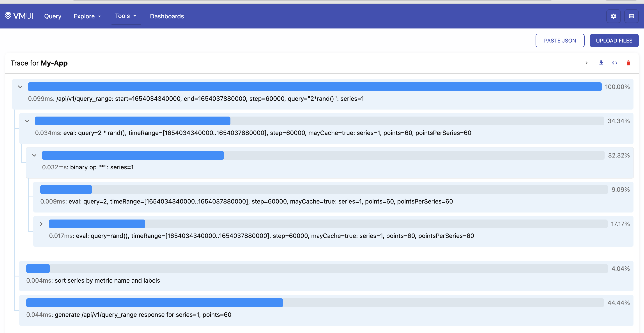The height and width of the screenshot is (333, 644).
Task: Collapse the binary op "*" node
Action: (x=34, y=155)
